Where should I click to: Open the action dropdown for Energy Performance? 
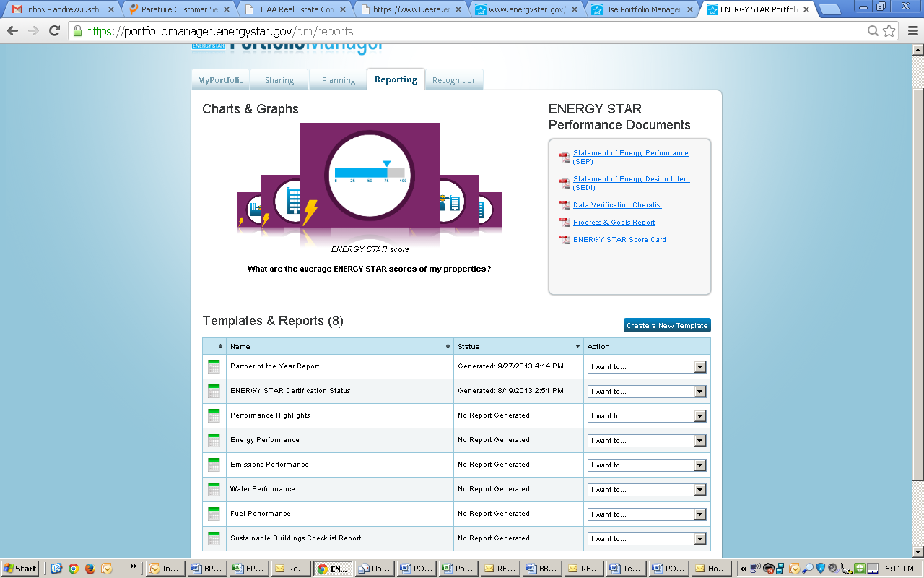coord(647,441)
